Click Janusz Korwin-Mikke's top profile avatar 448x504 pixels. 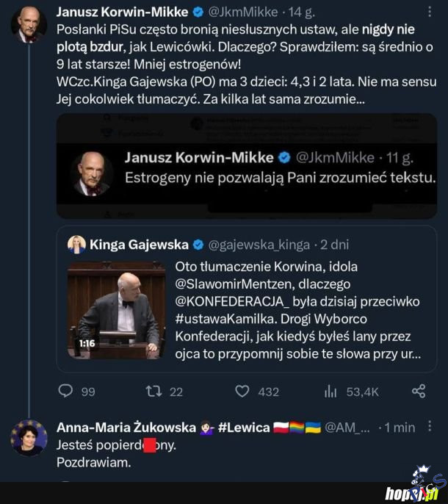coord(29,26)
